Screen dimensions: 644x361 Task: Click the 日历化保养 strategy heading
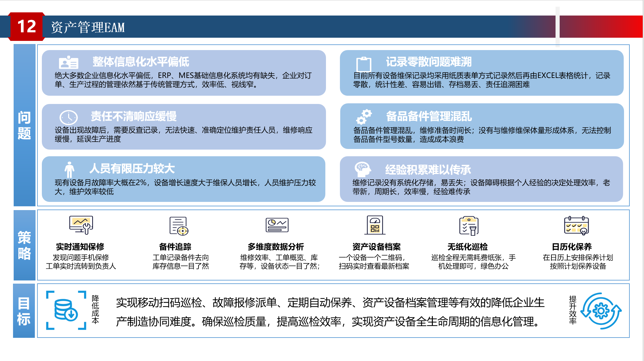[x=572, y=247]
